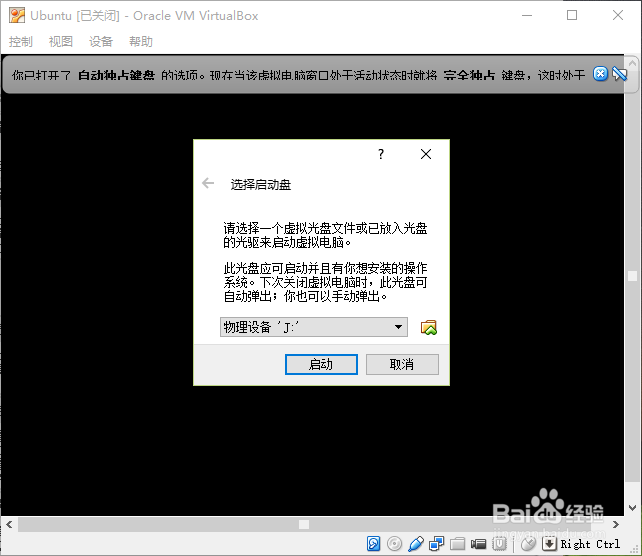This screenshot has height=556, width=642.
Task: Click the 启动 button
Action: [x=321, y=364]
